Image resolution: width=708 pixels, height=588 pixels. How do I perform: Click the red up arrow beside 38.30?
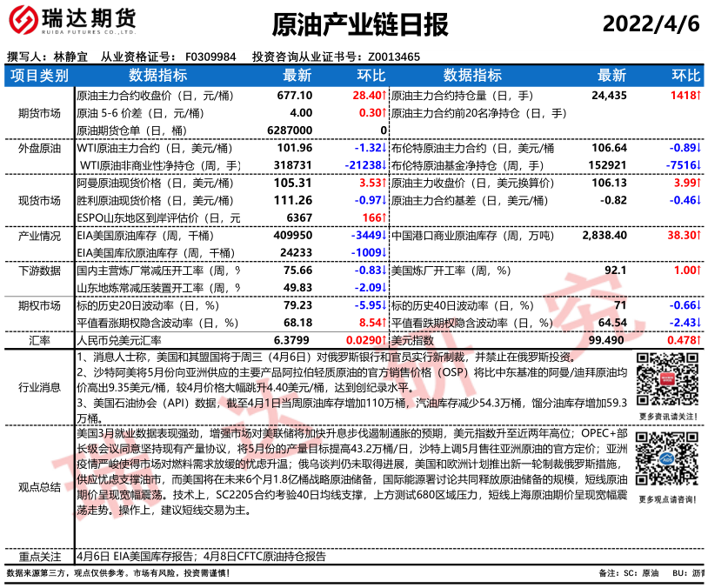point(698,235)
